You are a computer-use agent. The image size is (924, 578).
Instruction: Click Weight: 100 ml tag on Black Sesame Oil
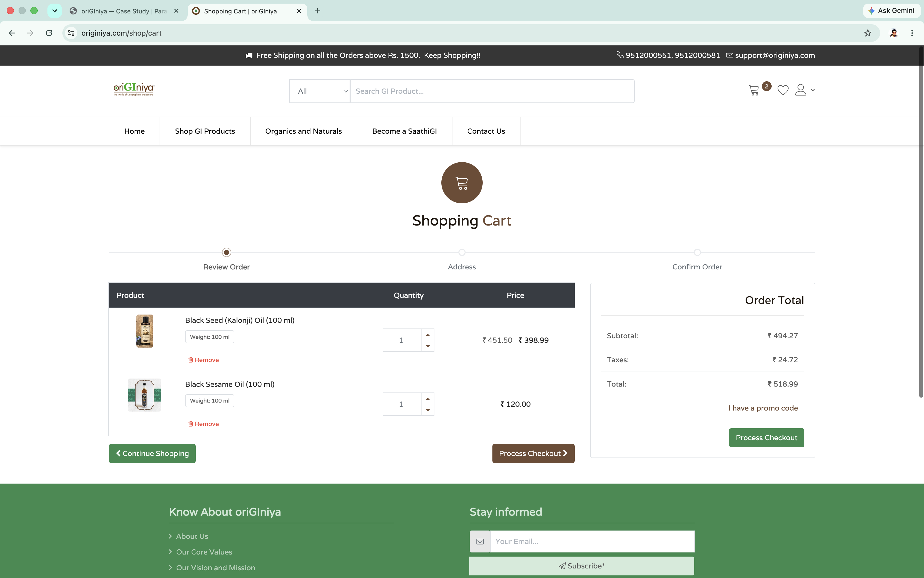(x=210, y=401)
